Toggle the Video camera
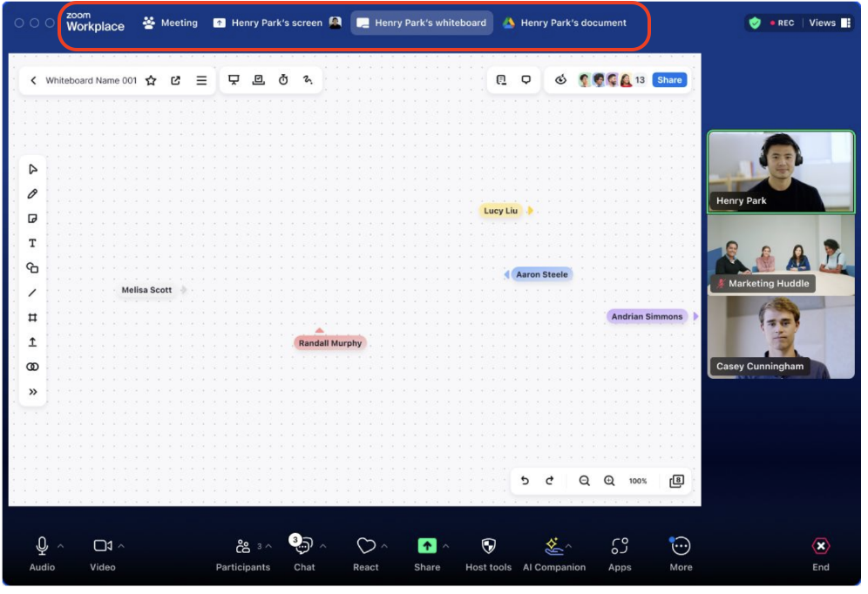Viewport: 868px width, 594px height. tap(103, 554)
